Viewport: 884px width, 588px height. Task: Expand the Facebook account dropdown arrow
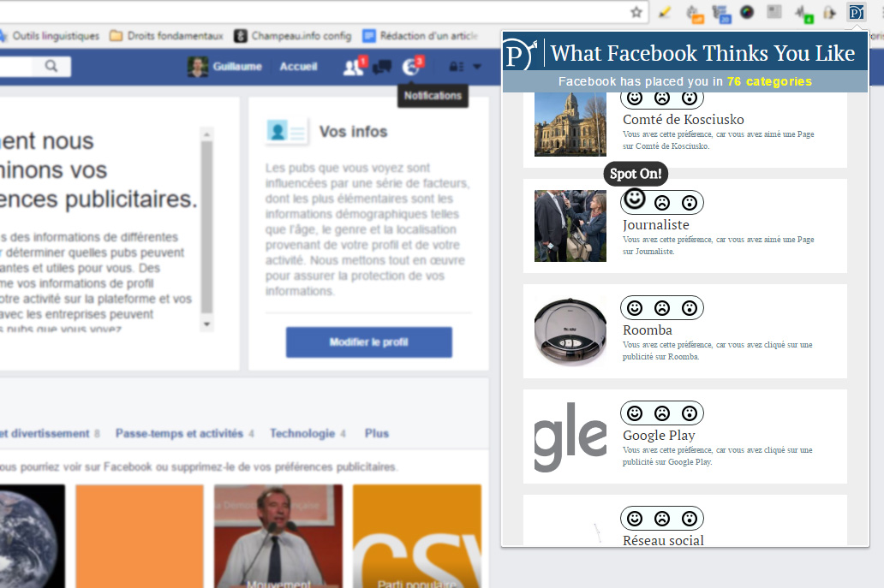[x=477, y=67]
